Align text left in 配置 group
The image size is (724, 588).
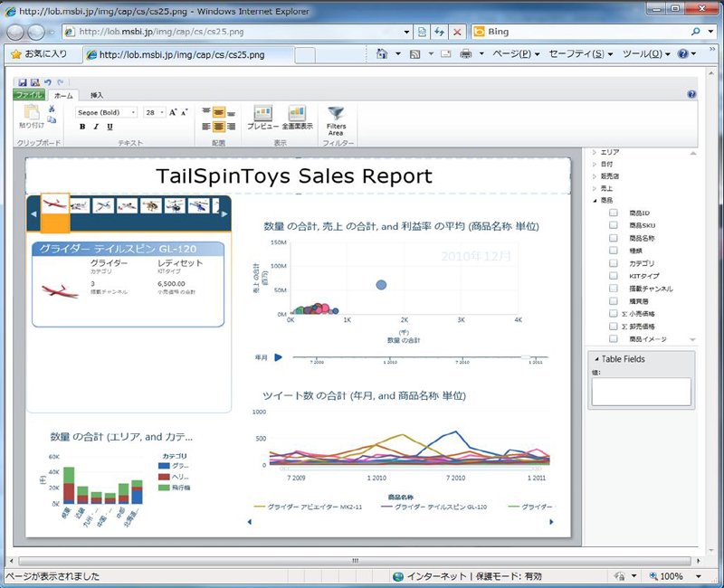[x=206, y=126]
